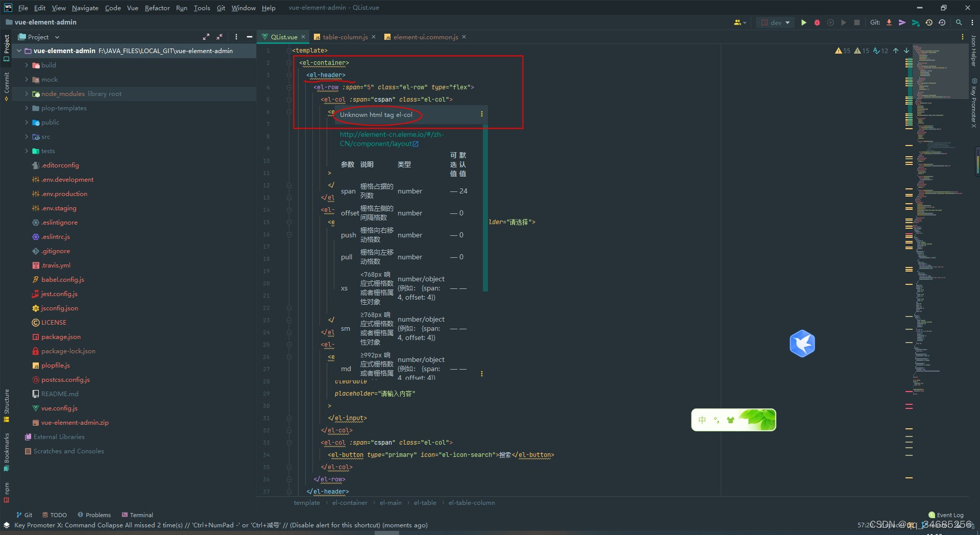Click el-table-column in breadcrumb bar

[472, 503]
